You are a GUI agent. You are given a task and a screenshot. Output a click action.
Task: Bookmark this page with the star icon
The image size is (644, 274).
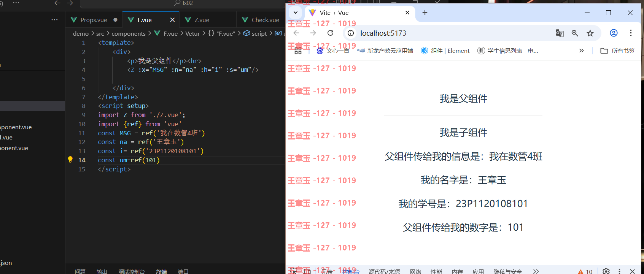pos(590,33)
